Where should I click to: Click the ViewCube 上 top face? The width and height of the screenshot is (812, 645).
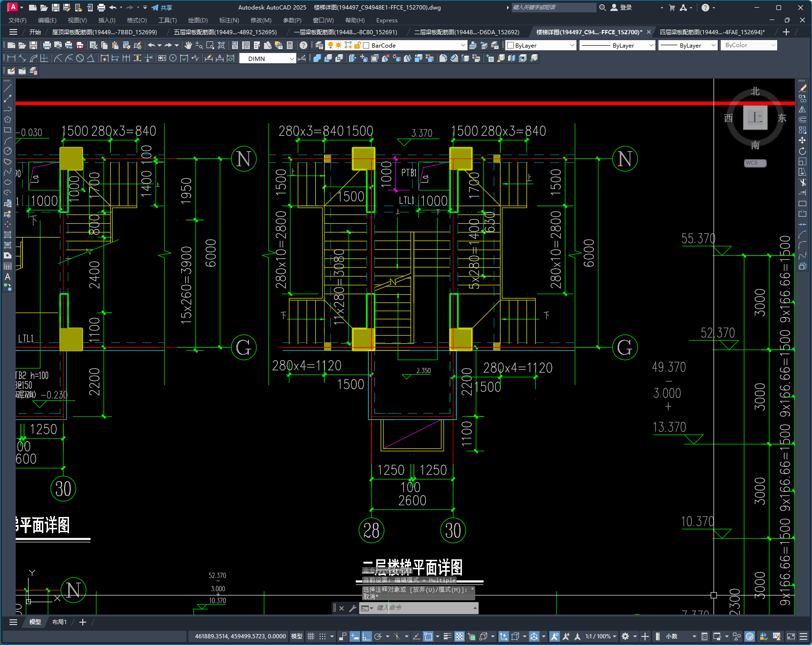click(755, 117)
